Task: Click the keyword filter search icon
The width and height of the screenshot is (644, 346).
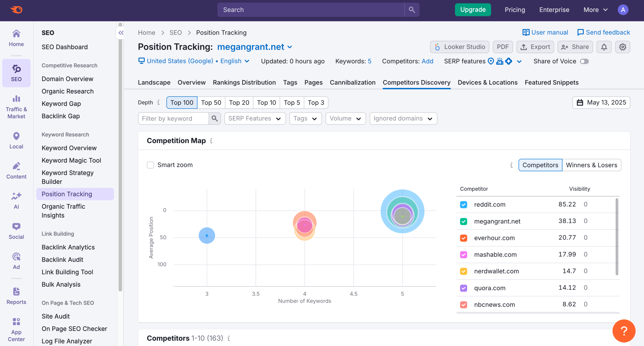Action: 215,118
